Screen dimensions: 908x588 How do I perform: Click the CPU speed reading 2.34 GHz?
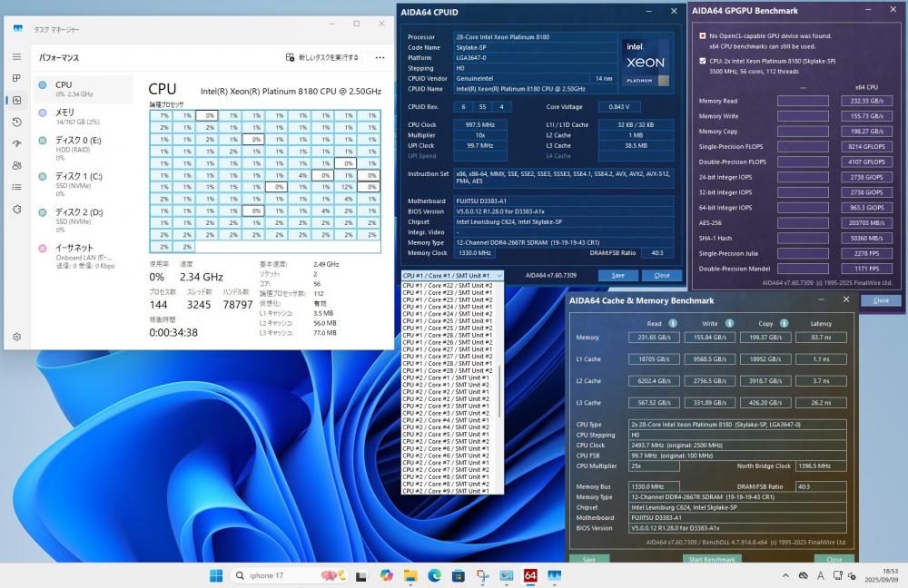pos(202,278)
